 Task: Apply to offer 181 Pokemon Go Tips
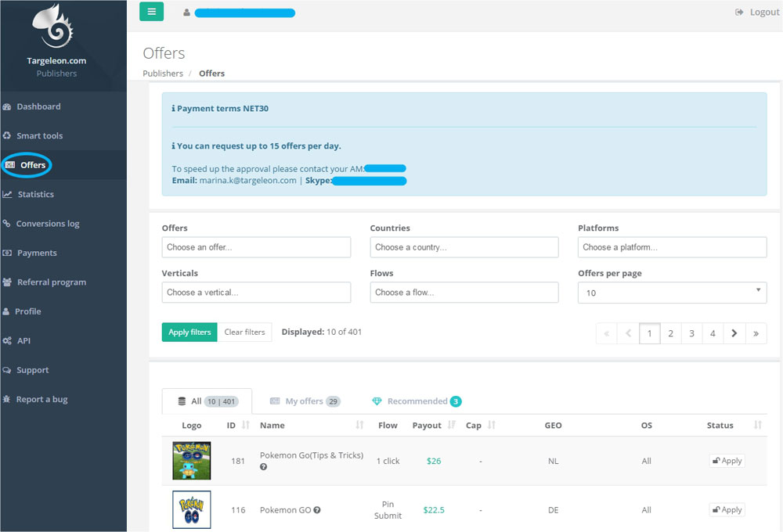click(x=727, y=461)
